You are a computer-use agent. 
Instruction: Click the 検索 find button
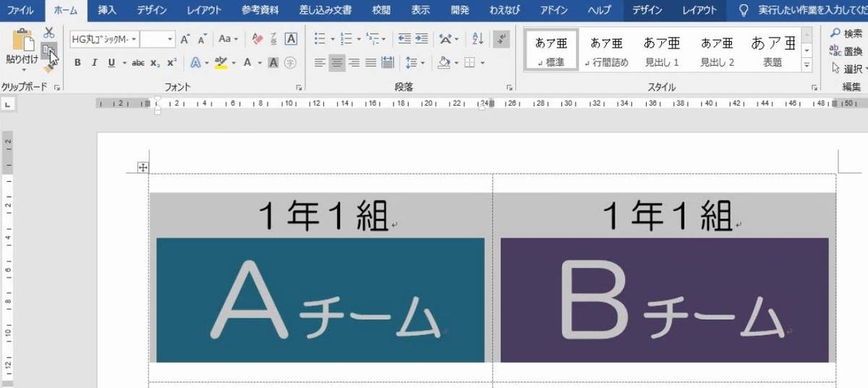coord(846,33)
